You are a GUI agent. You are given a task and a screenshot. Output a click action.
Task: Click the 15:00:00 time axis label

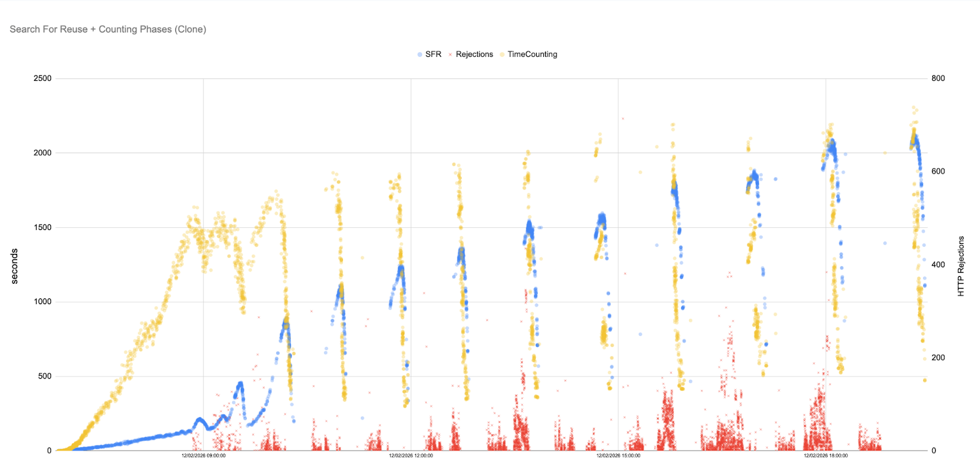(618, 456)
